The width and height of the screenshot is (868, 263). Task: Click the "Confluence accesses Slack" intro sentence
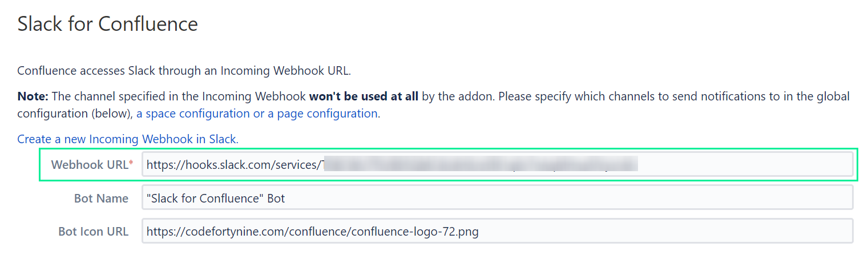tap(183, 71)
